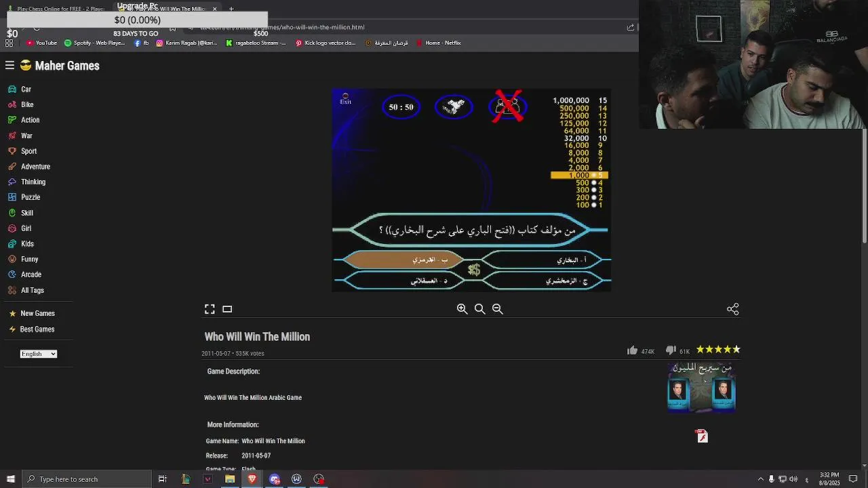Rate the game five stars
The image size is (868, 488).
(x=736, y=350)
